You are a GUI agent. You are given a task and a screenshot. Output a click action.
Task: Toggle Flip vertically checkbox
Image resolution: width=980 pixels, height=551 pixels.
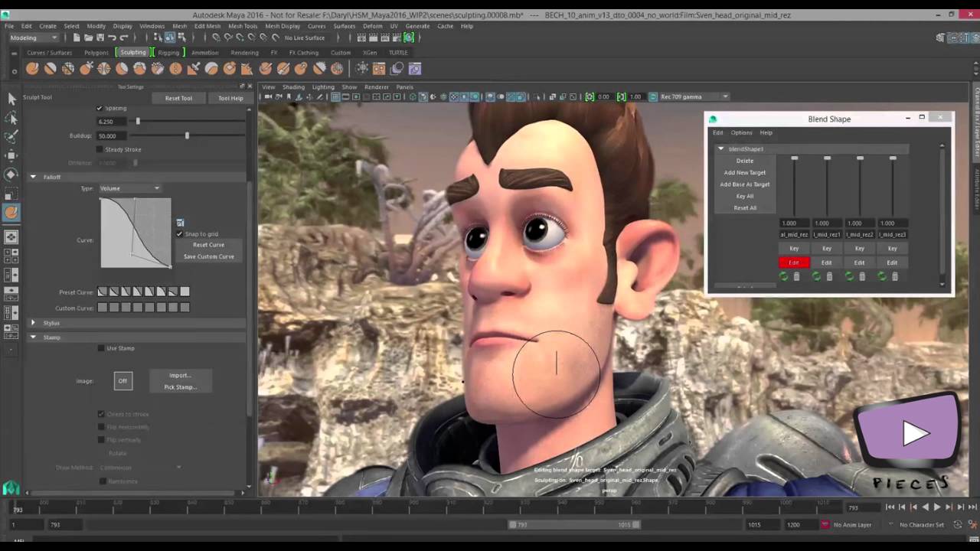pos(101,440)
